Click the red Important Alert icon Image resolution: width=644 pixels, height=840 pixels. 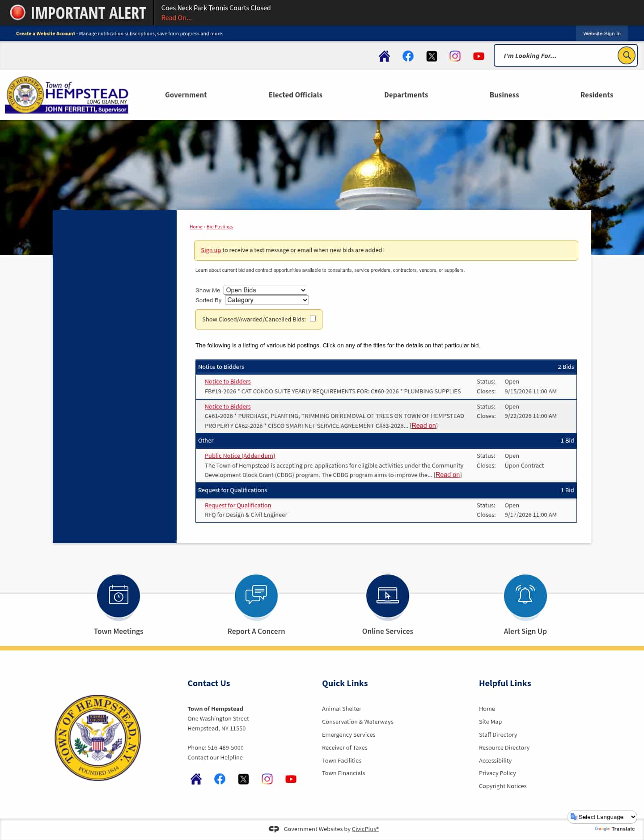click(17, 13)
